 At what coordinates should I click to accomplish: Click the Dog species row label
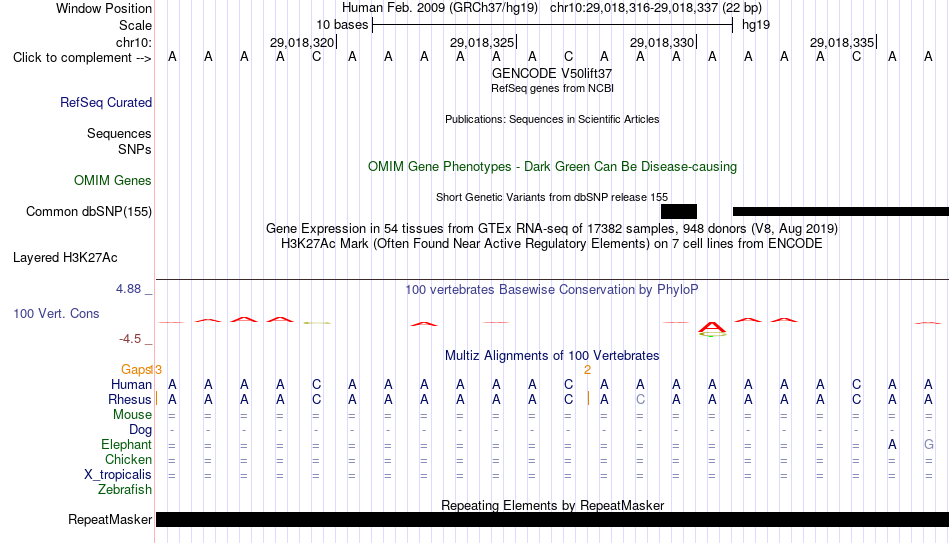click(x=140, y=430)
